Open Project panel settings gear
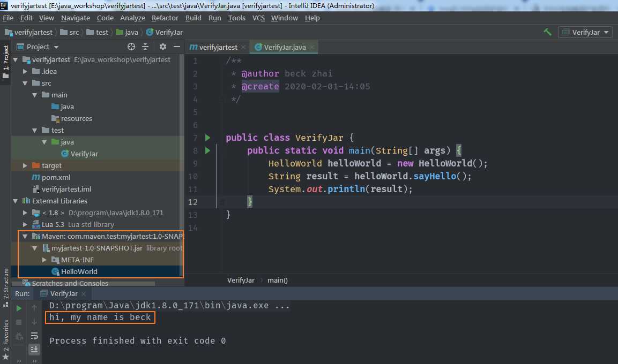Image resolution: width=618 pixels, height=364 pixels. pos(163,47)
